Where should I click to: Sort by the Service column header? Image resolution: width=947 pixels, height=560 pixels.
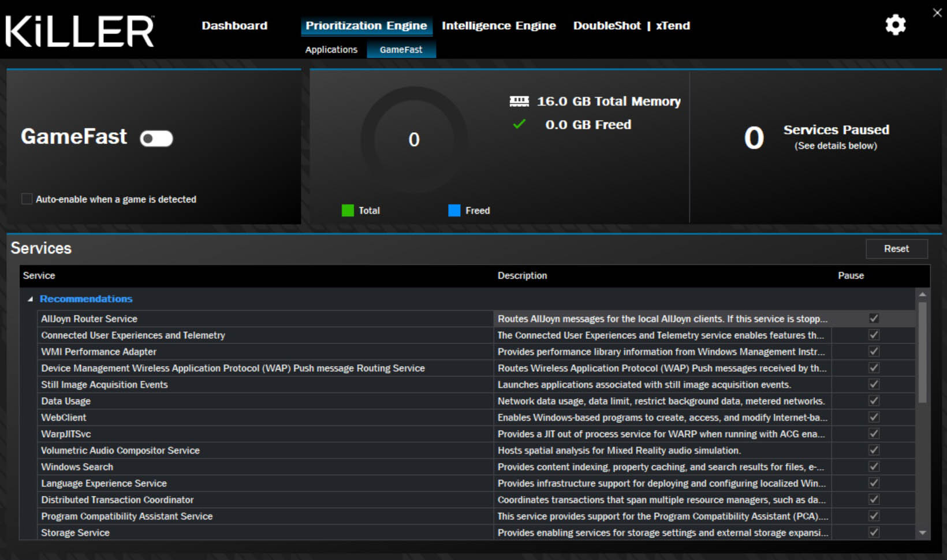pyautogui.click(x=39, y=276)
